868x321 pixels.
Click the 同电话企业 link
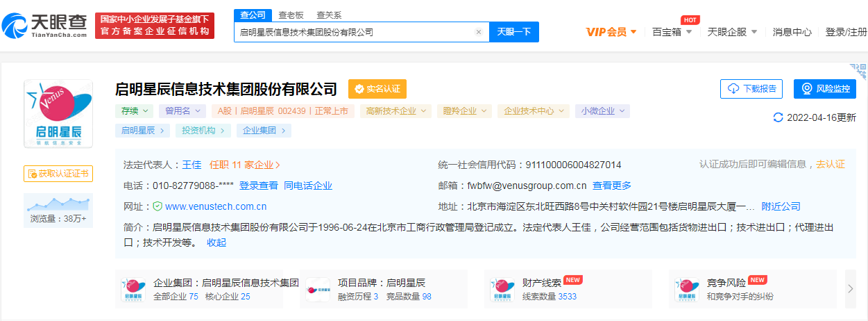point(308,186)
